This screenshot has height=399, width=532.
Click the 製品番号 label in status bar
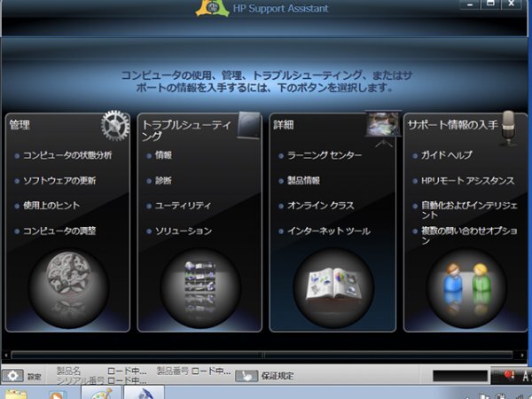tap(172, 371)
